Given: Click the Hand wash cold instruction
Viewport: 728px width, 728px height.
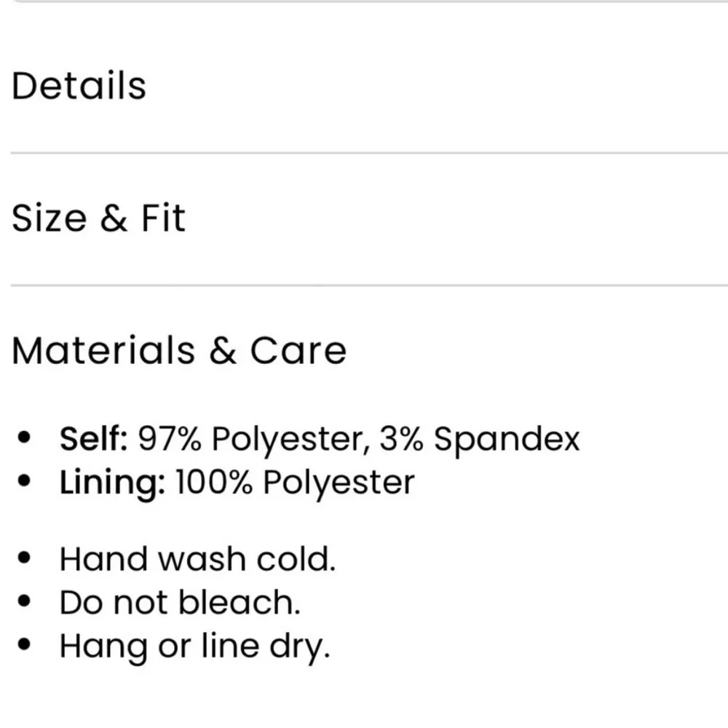Looking at the screenshot, I should (x=197, y=560).
